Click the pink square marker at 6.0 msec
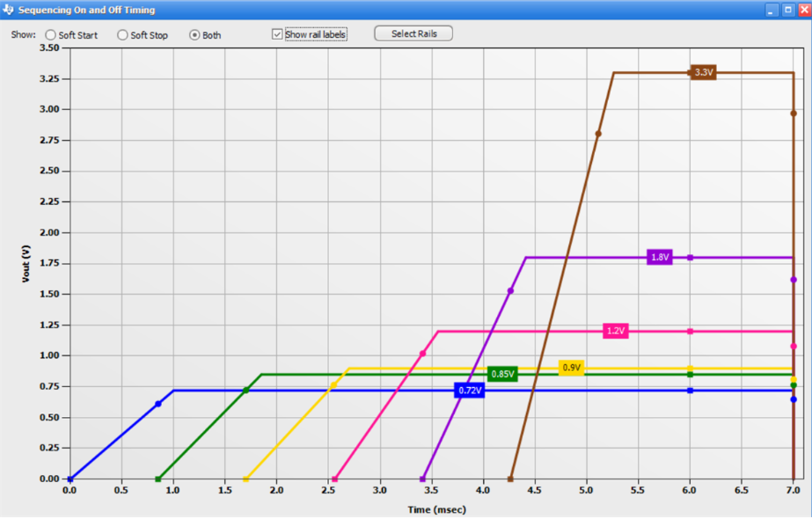The image size is (812, 519). [690, 331]
